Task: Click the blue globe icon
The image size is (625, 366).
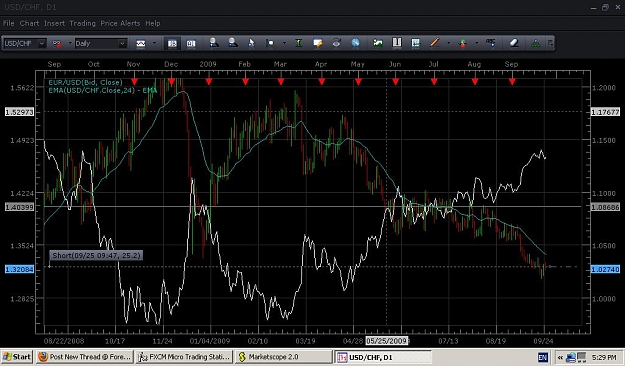Action: (x=355, y=43)
